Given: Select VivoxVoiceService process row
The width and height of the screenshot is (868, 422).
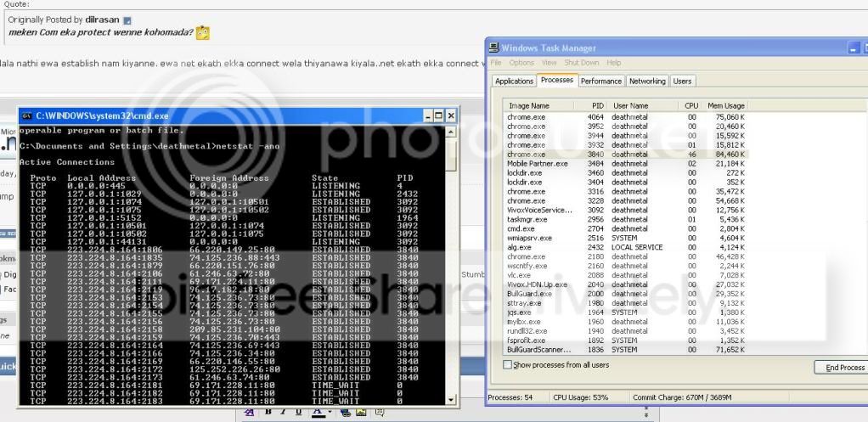Looking at the screenshot, I should pyautogui.click(x=626, y=211).
